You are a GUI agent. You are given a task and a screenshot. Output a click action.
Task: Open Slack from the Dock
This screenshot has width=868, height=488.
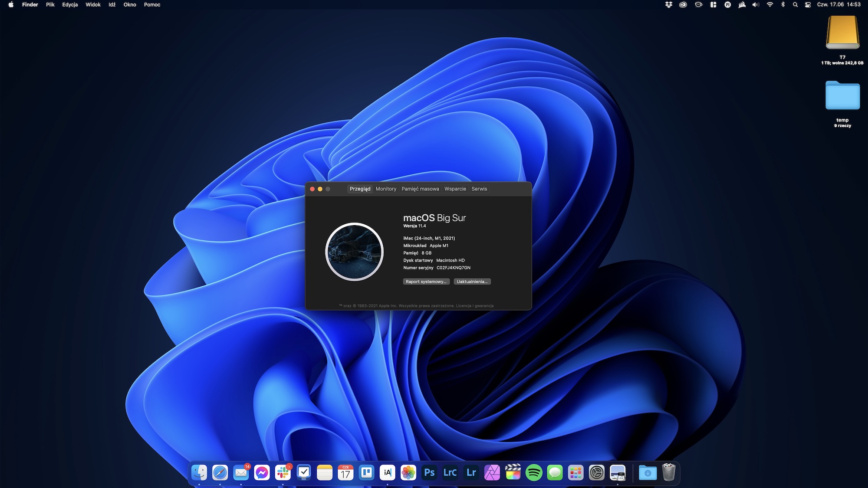pyautogui.click(x=283, y=472)
